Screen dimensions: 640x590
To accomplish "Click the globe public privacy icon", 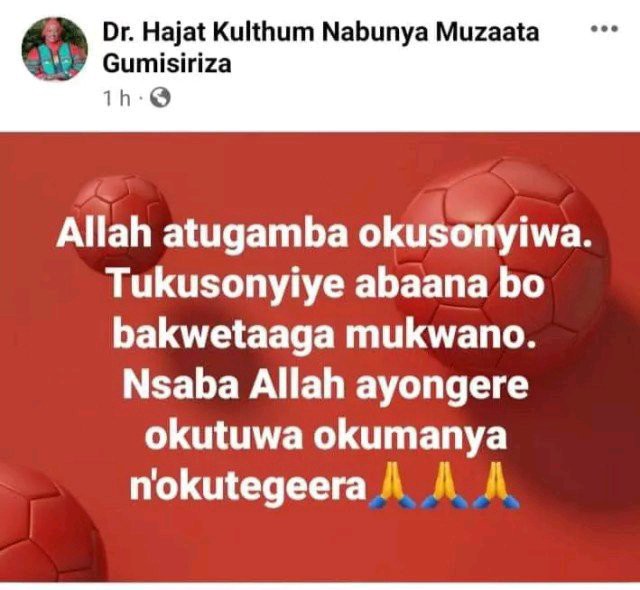I will (160, 98).
